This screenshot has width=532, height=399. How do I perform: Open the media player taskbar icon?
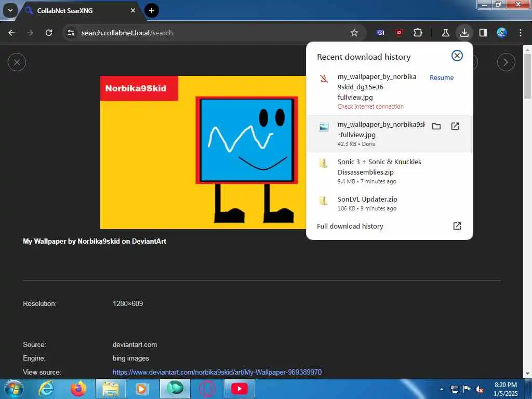(x=141, y=389)
